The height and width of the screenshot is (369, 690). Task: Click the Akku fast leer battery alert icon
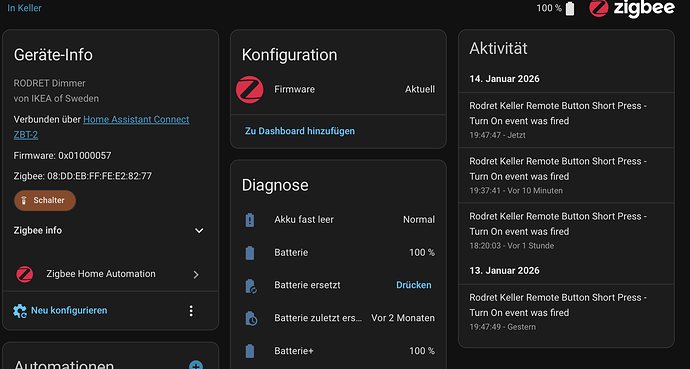coord(250,219)
